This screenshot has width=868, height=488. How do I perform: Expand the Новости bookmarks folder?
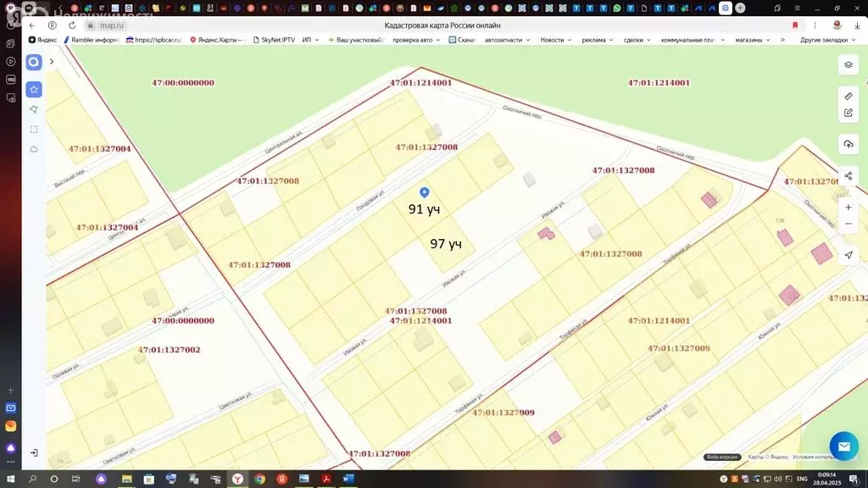(556, 40)
